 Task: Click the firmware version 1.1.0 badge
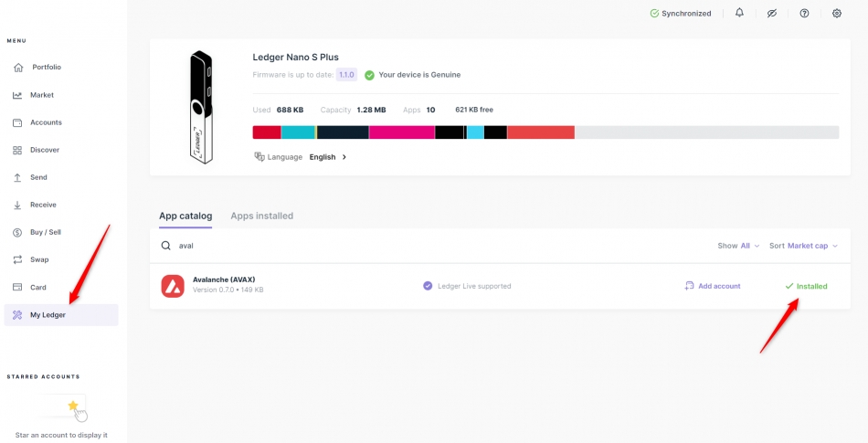tap(346, 75)
